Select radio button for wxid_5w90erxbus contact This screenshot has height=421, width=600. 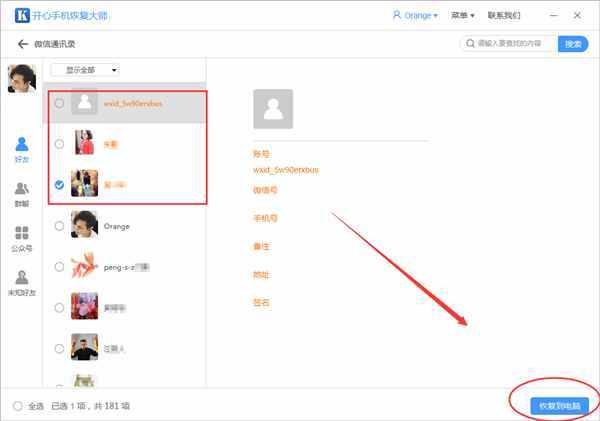point(59,103)
